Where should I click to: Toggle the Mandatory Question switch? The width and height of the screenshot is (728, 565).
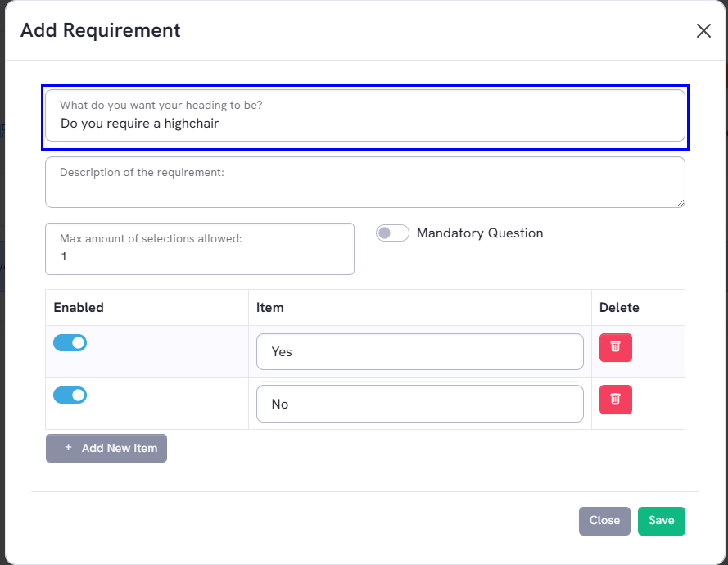tap(392, 233)
